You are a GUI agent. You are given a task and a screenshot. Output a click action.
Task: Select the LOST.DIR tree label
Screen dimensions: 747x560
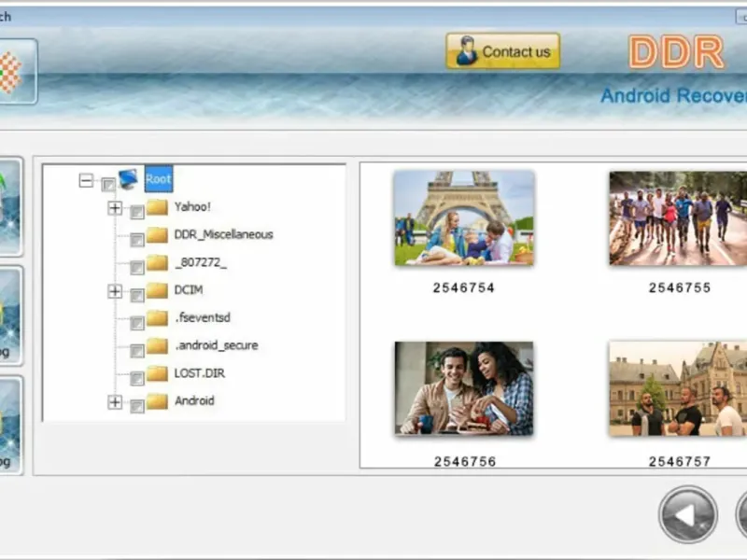pyautogui.click(x=200, y=372)
